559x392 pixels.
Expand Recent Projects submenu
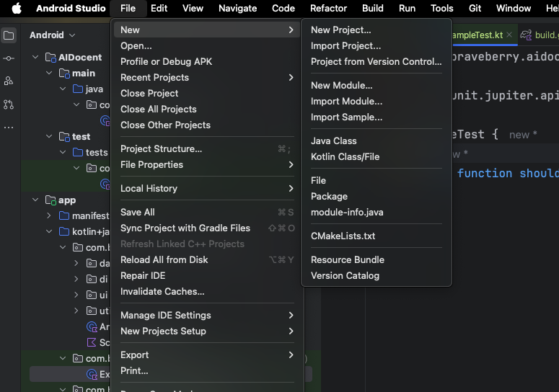pyautogui.click(x=208, y=78)
